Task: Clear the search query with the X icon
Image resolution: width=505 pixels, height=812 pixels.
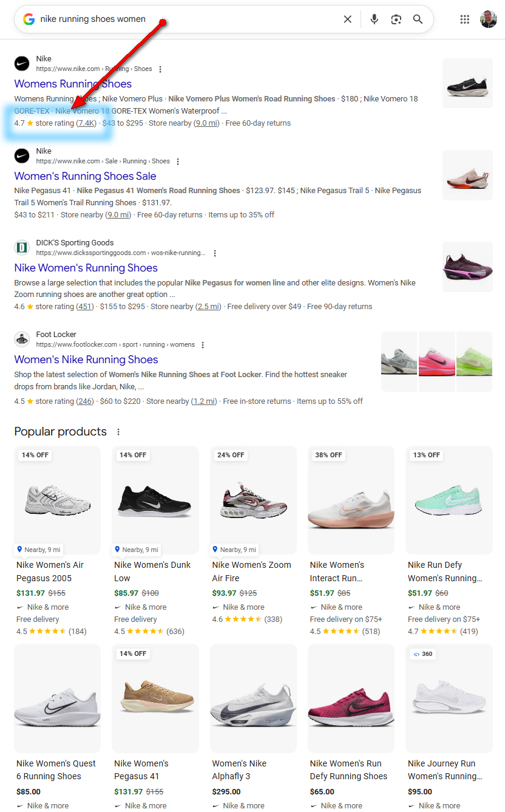Action: [x=347, y=19]
